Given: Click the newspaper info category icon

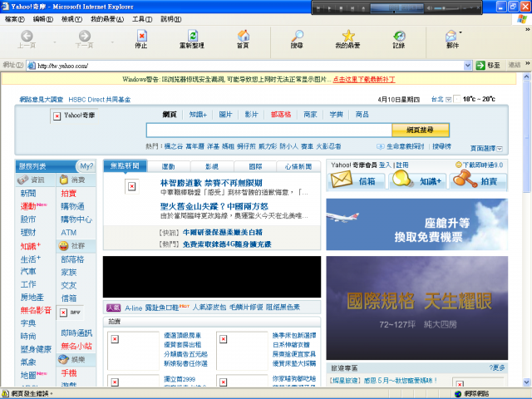Looking at the screenshot, I should click(22, 180).
